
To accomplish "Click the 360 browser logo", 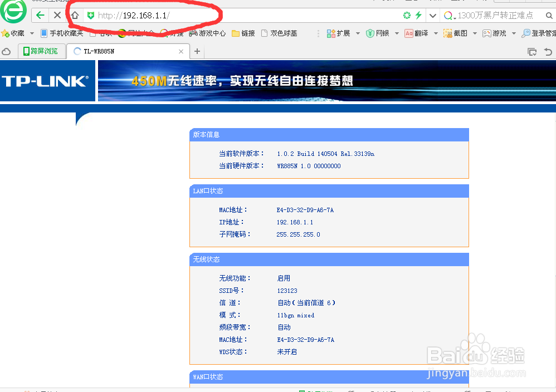I will pos(13,11).
